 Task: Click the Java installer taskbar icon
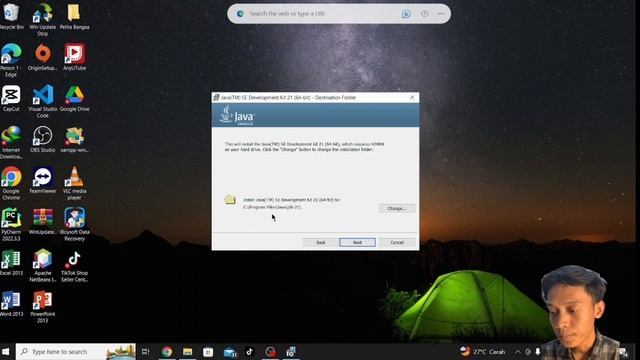291,351
